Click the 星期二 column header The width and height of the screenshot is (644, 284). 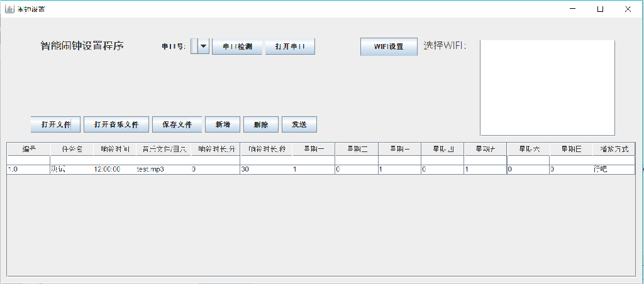tap(357, 149)
